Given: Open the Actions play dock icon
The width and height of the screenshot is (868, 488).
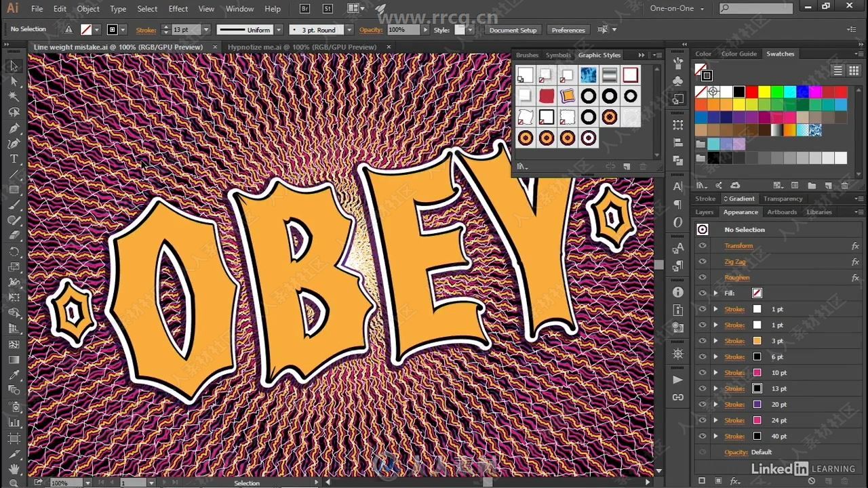Looking at the screenshot, I should [678, 380].
